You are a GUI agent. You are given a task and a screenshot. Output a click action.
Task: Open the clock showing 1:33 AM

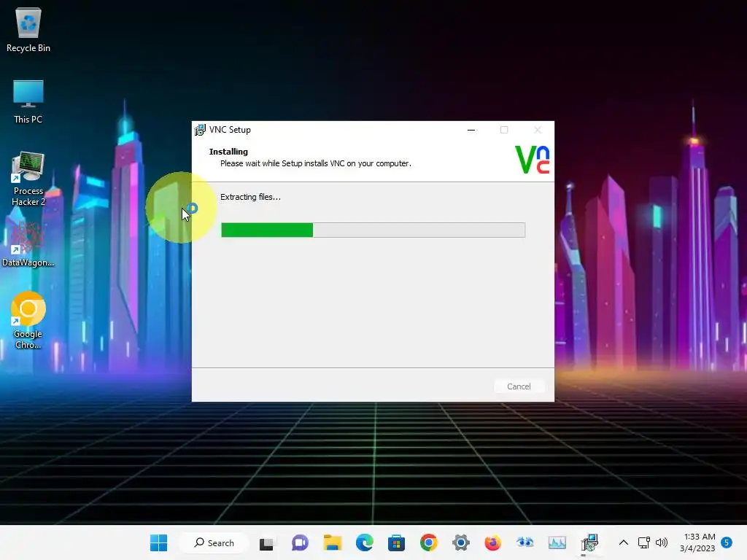pos(697,542)
